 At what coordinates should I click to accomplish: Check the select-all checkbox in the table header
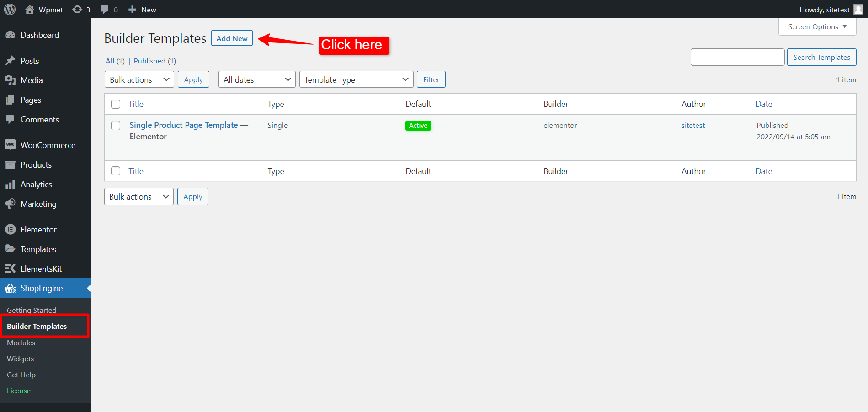116,104
